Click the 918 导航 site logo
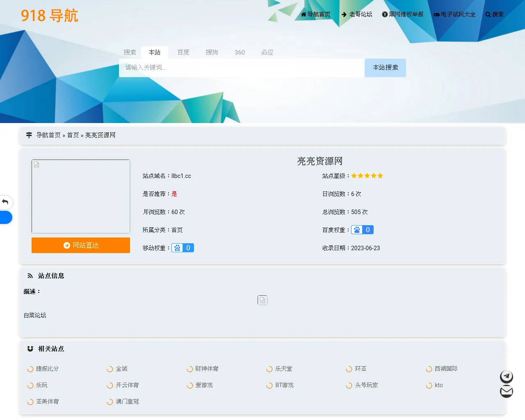The width and height of the screenshot is (525, 420). coord(49,16)
